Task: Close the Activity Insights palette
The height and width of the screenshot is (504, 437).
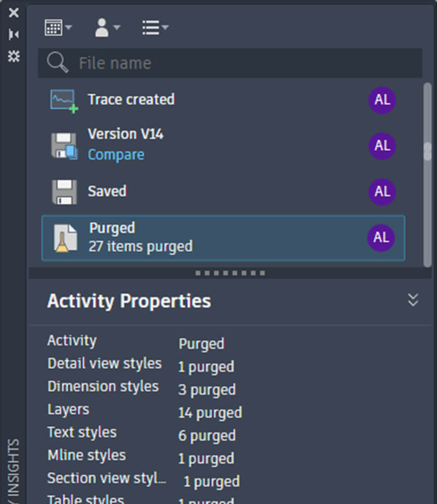Action: click(x=14, y=13)
